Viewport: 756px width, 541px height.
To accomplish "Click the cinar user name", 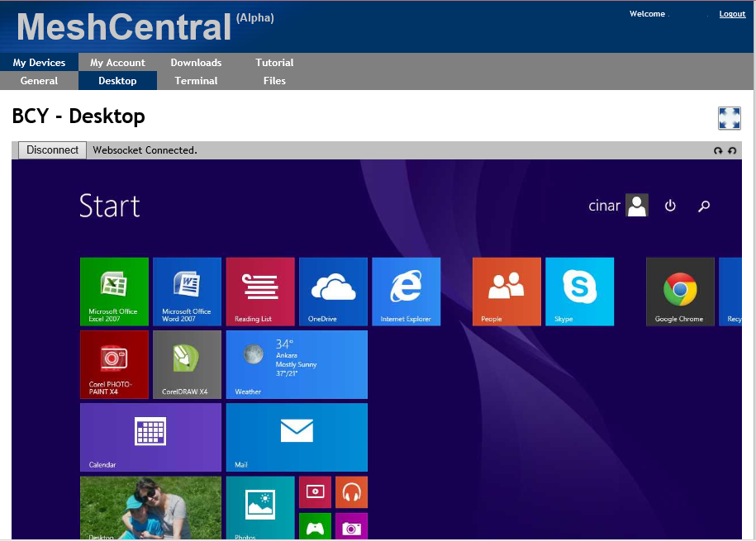I will click(x=604, y=206).
